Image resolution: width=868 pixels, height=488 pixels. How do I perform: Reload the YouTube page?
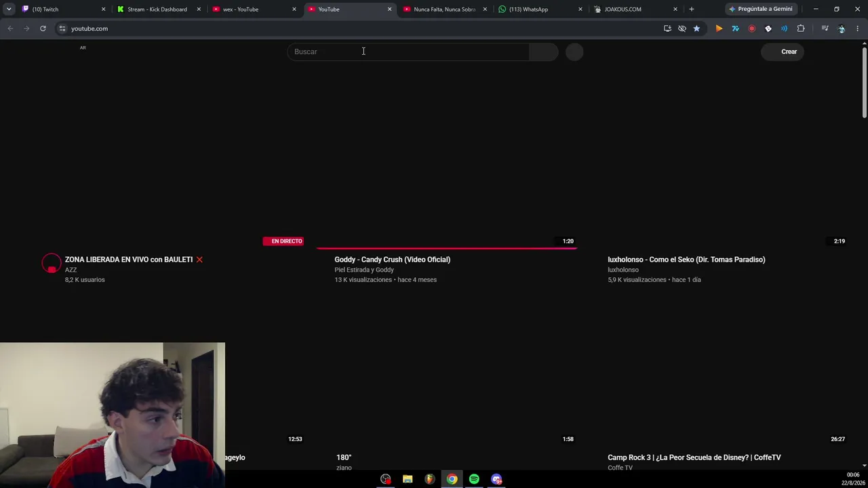click(43, 28)
